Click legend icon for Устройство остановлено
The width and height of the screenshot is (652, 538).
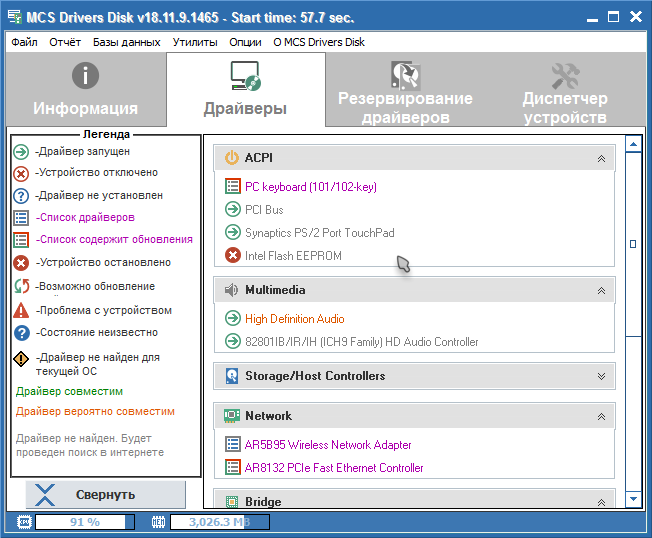21,263
